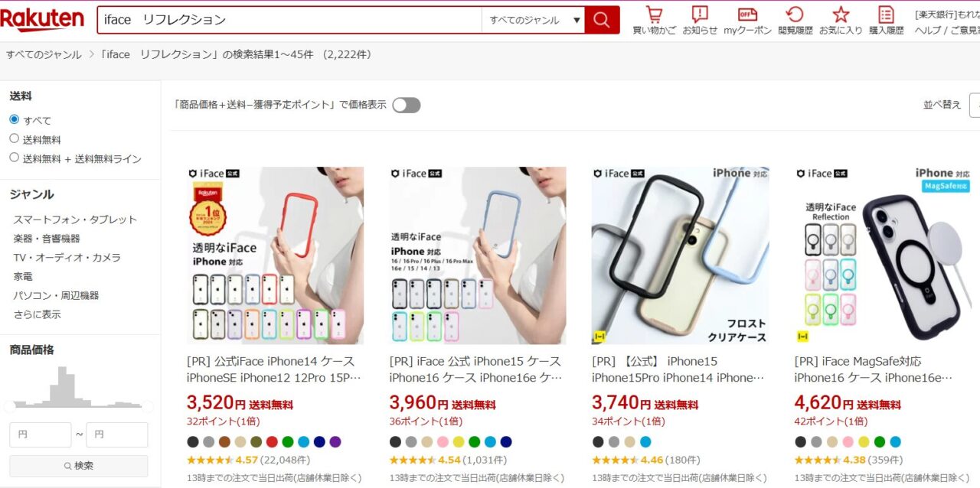
Task: Open the 並べ替え sort dropdown
Action: click(x=975, y=105)
